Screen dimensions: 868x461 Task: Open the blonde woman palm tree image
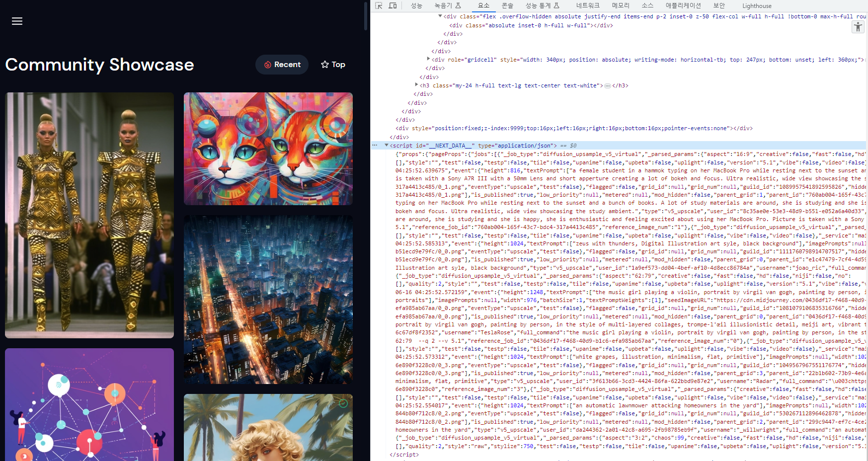(x=268, y=427)
